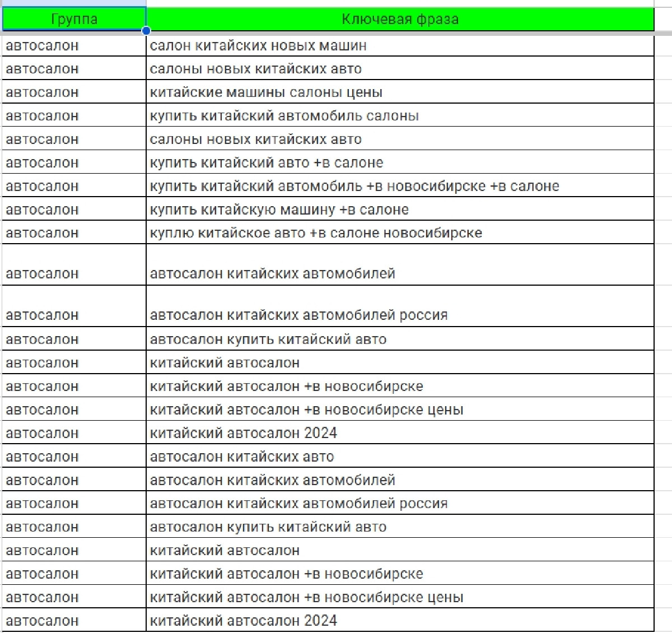
Task: Select cell "китайские машины салоны цены"
Action: [x=399, y=92]
